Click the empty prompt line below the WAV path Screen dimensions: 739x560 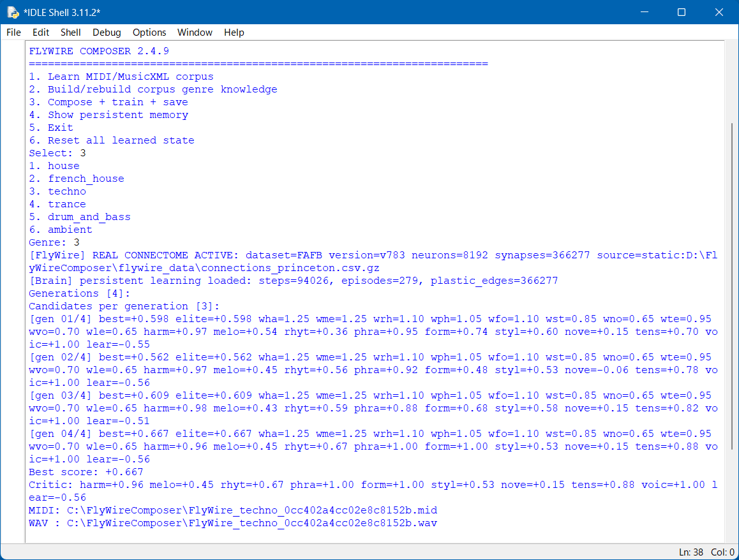(375, 536)
